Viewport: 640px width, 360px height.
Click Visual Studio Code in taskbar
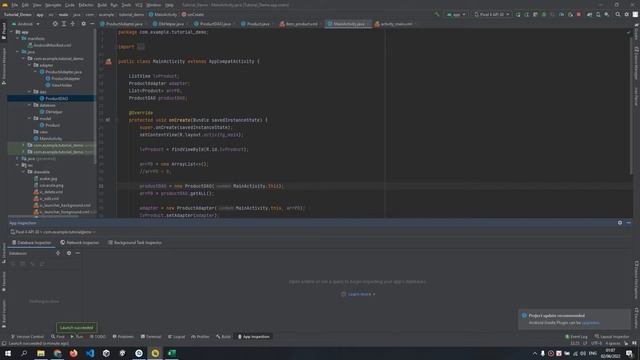90,353
